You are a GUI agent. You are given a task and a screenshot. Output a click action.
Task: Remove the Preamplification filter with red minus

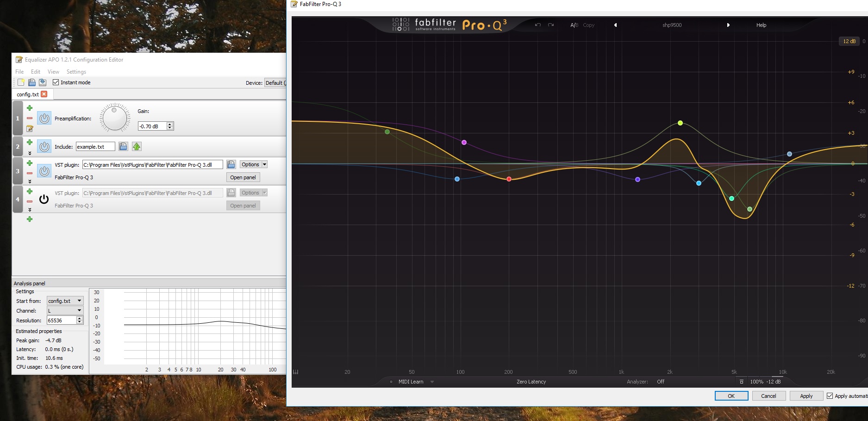[x=30, y=118]
